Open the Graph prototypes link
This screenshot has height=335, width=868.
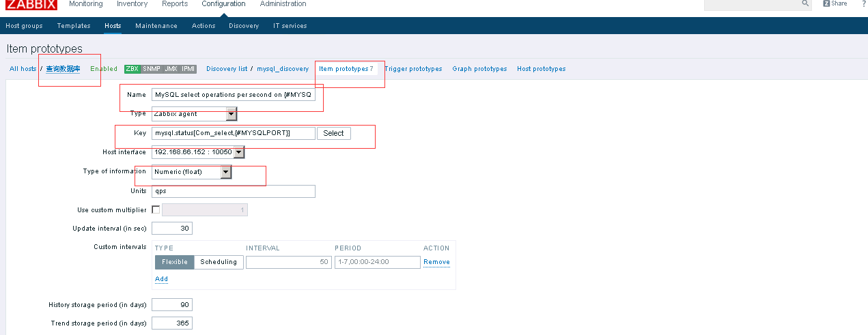pyautogui.click(x=479, y=69)
